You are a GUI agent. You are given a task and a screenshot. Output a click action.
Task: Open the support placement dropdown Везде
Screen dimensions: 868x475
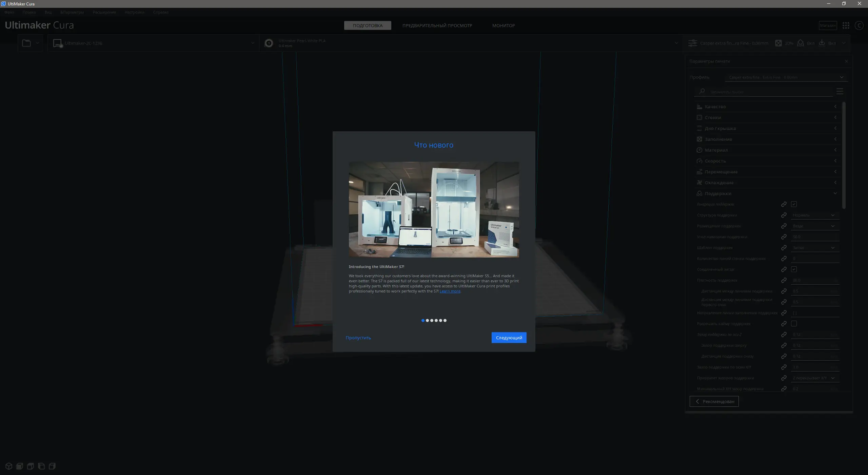pyautogui.click(x=814, y=226)
